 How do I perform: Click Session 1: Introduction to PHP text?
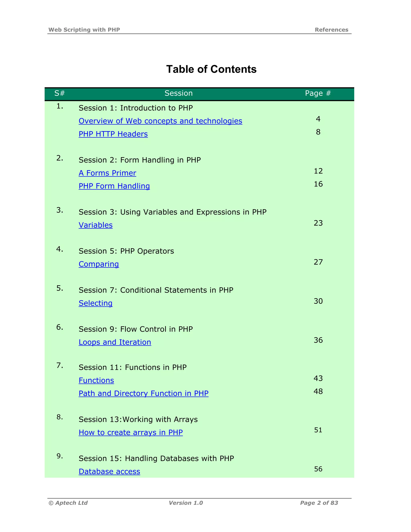(x=136, y=108)
